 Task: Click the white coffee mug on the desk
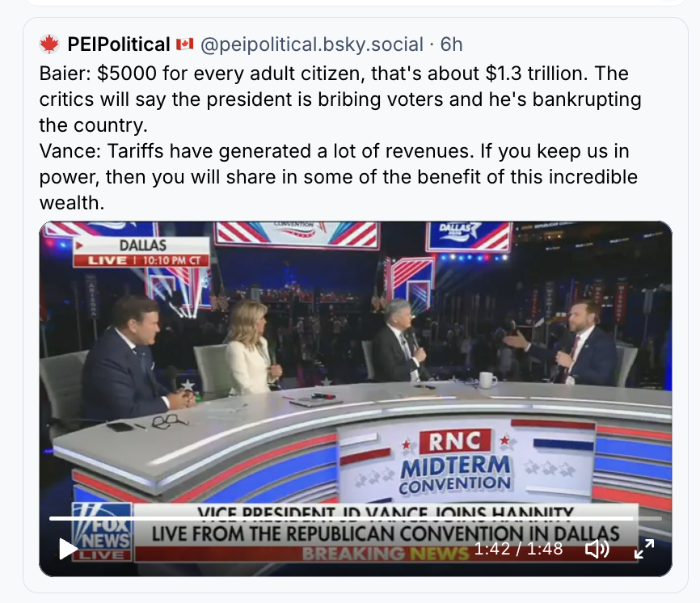click(x=487, y=380)
